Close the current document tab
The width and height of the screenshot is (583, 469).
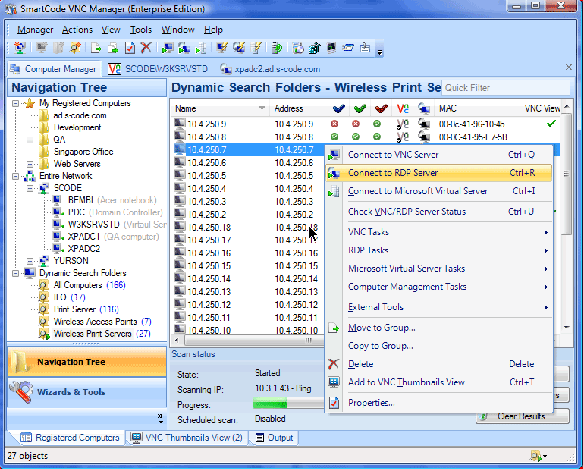click(x=568, y=67)
